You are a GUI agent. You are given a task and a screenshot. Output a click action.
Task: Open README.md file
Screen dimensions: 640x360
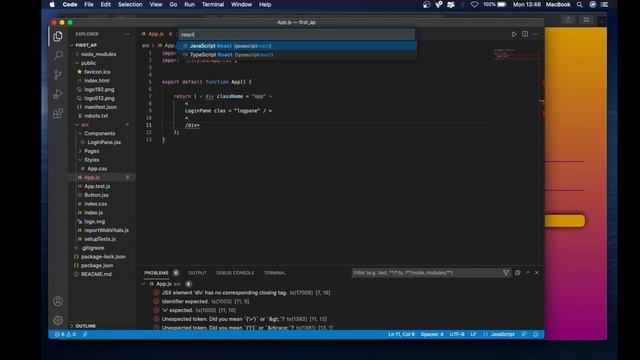[x=96, y=274]
